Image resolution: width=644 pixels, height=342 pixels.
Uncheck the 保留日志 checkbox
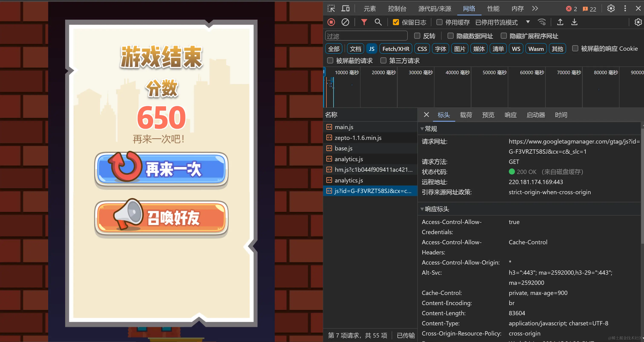(x=396, y=22)
